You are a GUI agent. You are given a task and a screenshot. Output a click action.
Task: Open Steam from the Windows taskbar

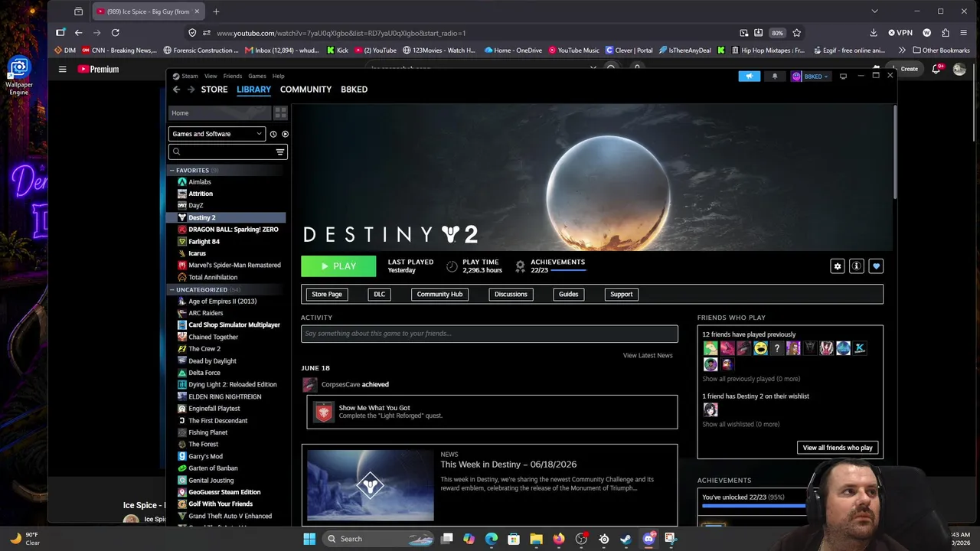pos(626,539)
